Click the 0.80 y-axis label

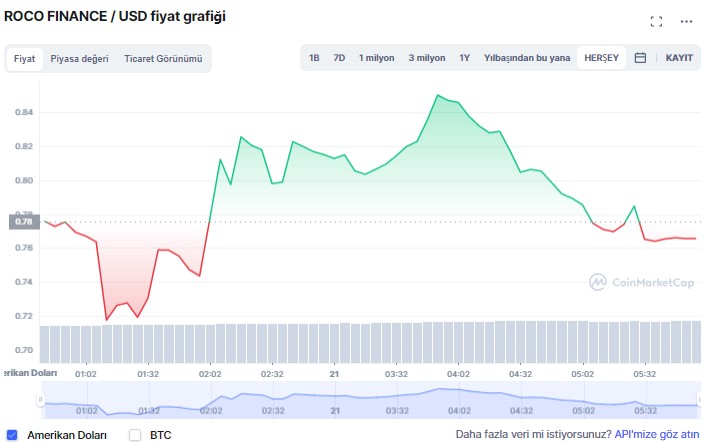click(x=24, y=180)
